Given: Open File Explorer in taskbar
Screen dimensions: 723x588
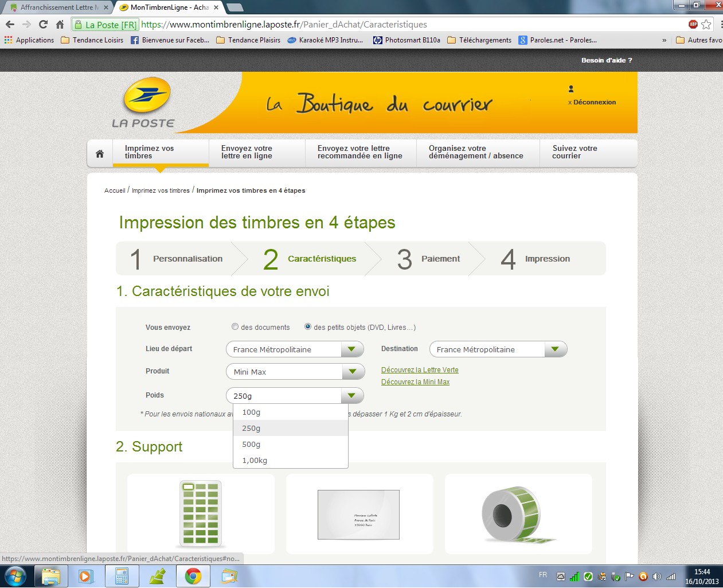Looking at the screenshot, I should (x=51, y=576).
